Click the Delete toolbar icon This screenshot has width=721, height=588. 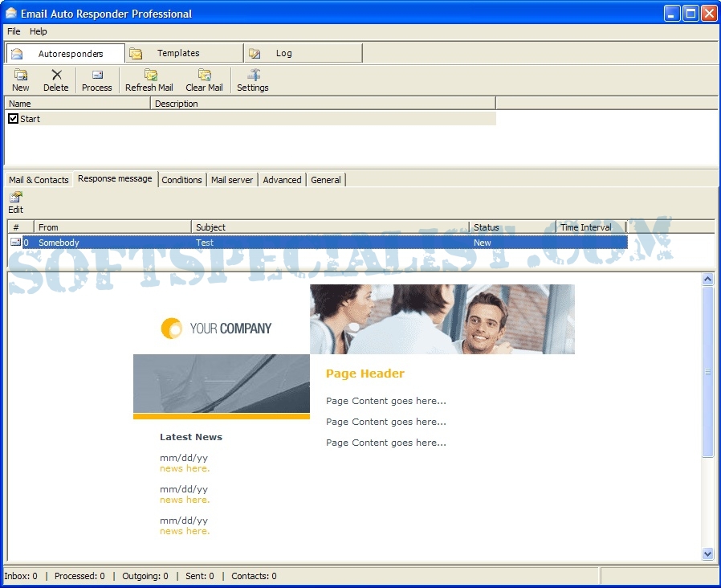[x=56, y=76]
